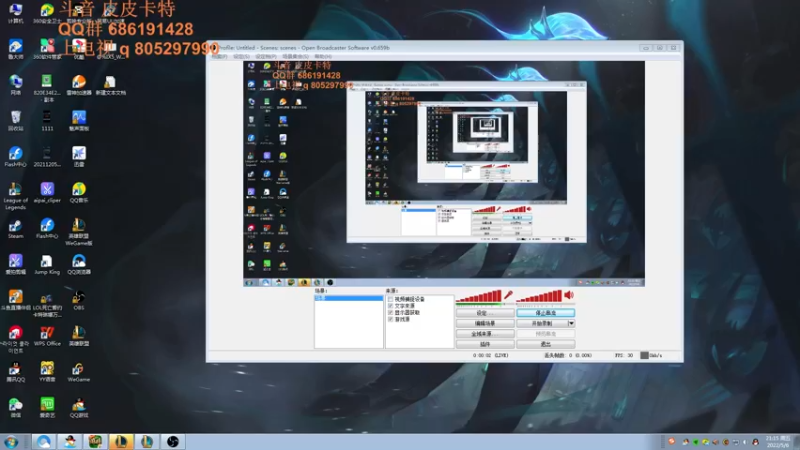Viewport: 800px width, 450px height.
Task: Mute desktop audio via speaker icon
Action: pos(569,295)
